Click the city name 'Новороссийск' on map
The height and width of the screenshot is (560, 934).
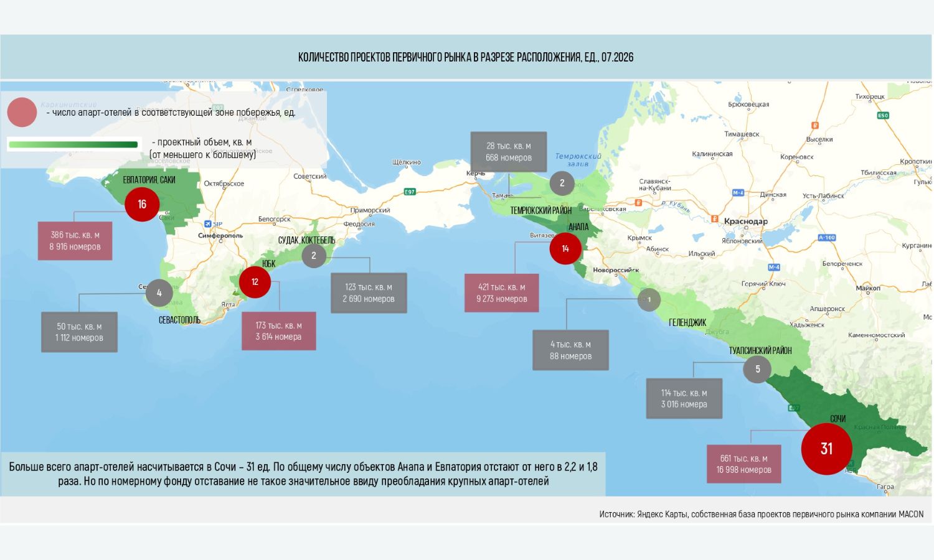[616, 270]
